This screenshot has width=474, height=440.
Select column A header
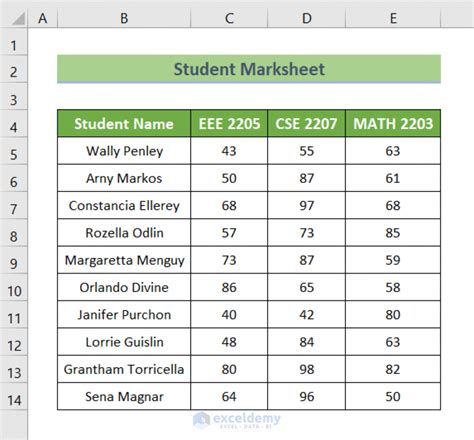43,18
